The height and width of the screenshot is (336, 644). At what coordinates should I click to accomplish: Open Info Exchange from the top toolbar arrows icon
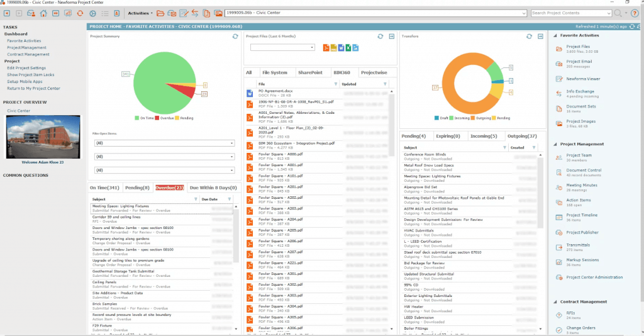[195, 13]
